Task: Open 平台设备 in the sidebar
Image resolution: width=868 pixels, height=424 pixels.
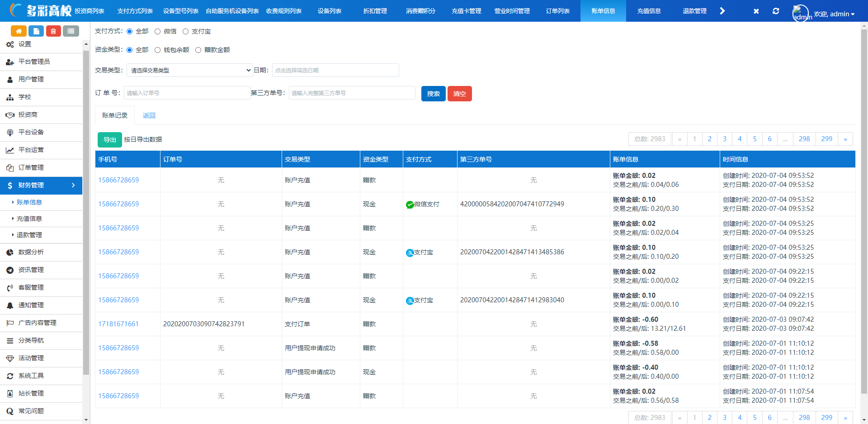Action: click(41, 133)
